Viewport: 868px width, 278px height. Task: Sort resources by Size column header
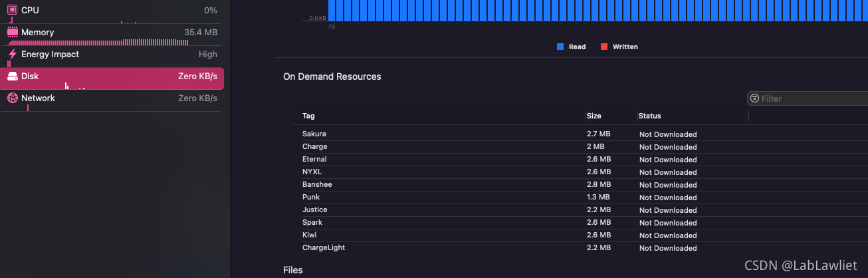tap(594, 116)
